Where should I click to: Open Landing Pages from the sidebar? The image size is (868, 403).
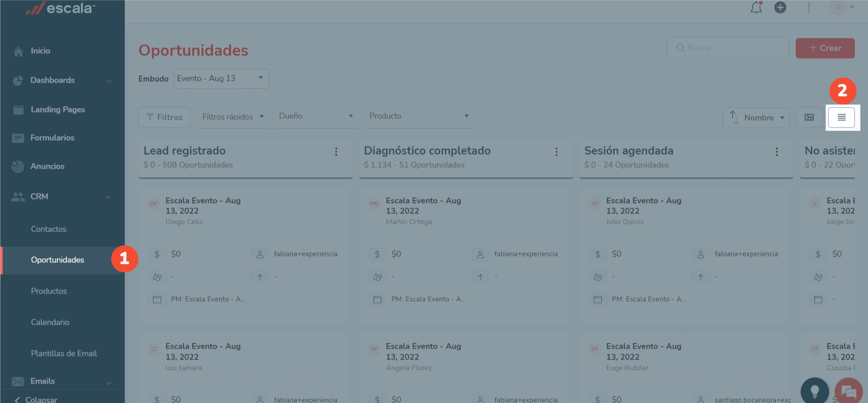[x=57, y=109]
